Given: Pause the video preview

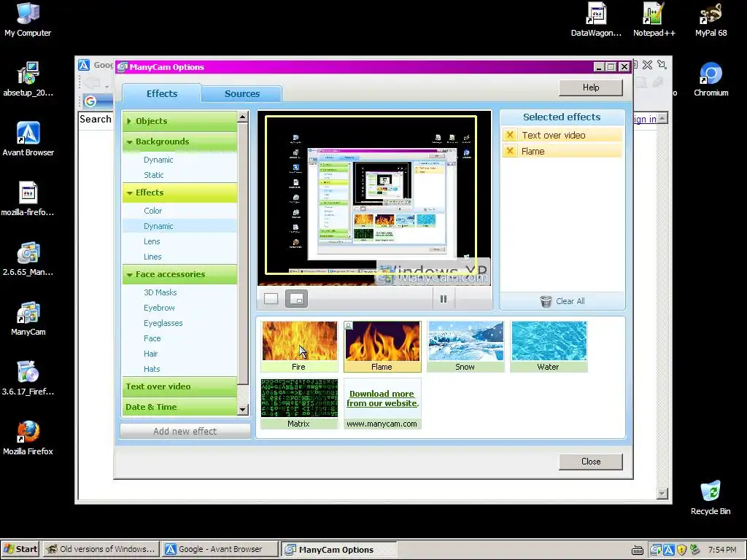Looking at the screenshot, I should [443, 299].
